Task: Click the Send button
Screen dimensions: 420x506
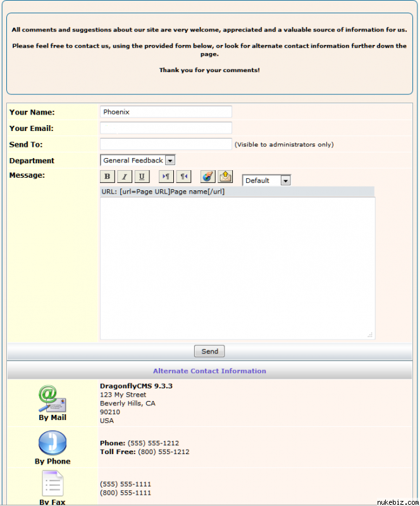Action: pyautogui.click(x=209, y=351)
